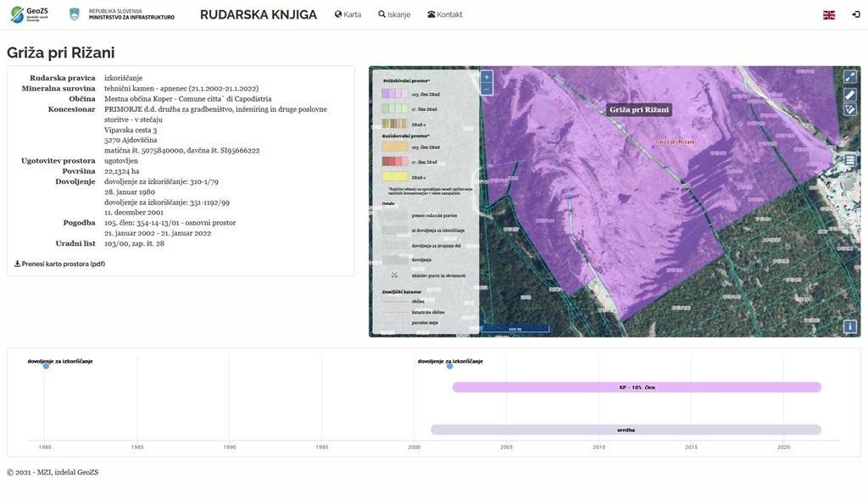Screen dimensions: 868x500
Task: Open the Iskanje search page
Action: pos(394,14)
